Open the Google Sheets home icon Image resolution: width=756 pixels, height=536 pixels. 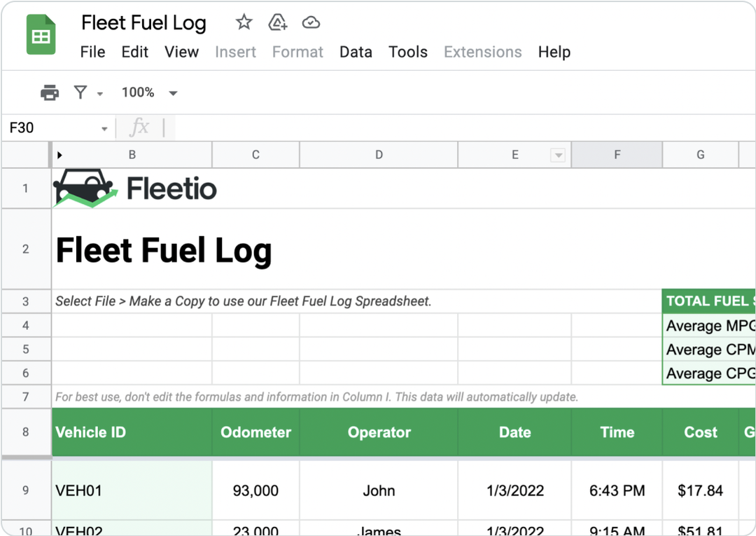[x=41, y=35]
